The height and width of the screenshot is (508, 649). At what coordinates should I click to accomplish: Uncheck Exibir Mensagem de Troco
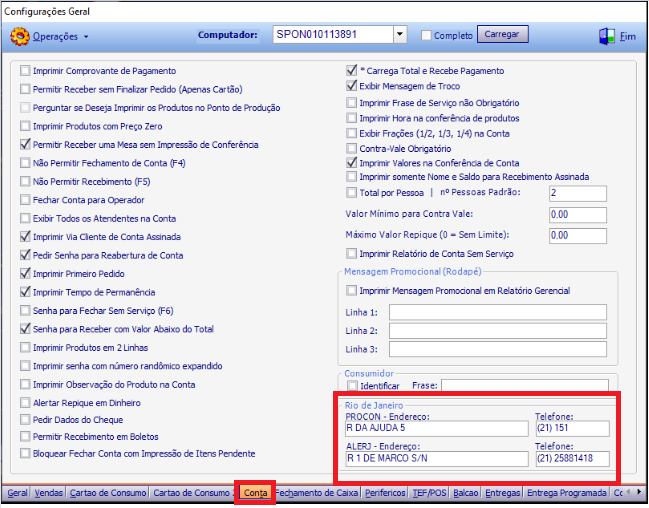[x=351, y=86]
